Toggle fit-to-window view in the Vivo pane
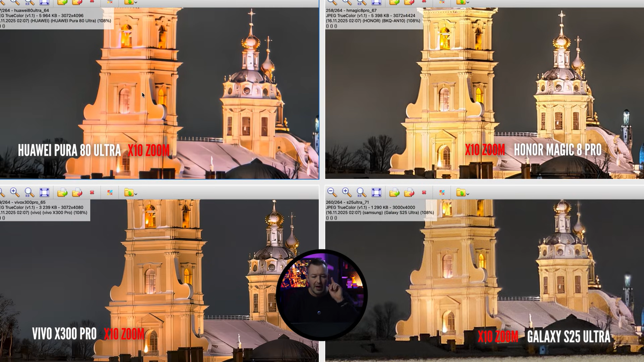This screenshot has width=644, height=362. (44, 192)
